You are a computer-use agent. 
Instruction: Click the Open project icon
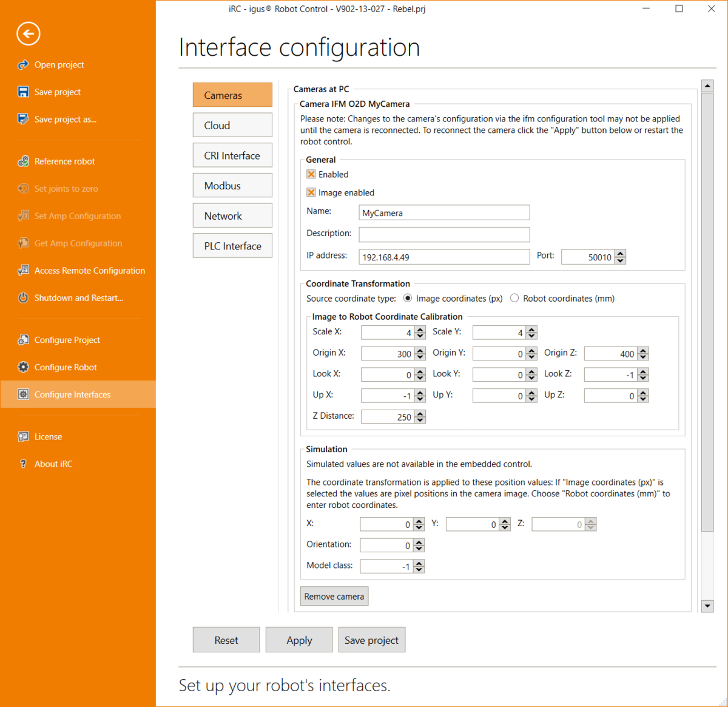[x=23, y=64]
